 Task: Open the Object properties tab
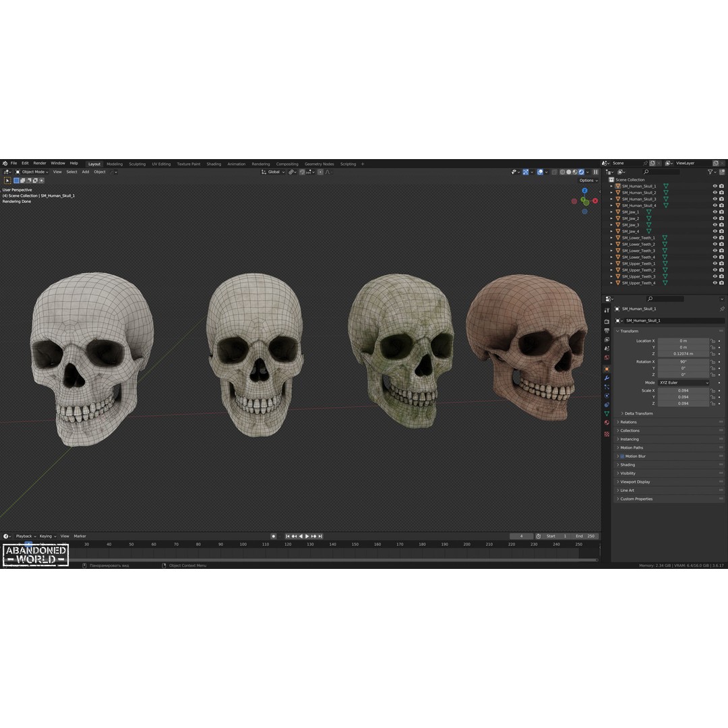[x=607, y=369]
